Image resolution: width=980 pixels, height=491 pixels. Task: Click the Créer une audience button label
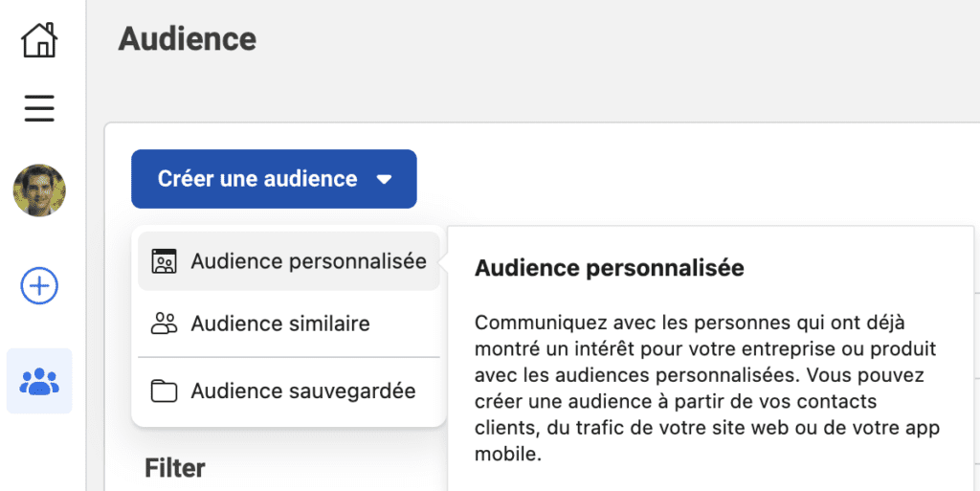256,179
